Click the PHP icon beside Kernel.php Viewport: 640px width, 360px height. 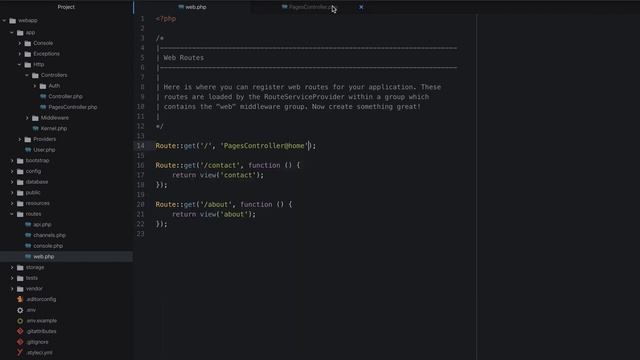click(36, 128)
